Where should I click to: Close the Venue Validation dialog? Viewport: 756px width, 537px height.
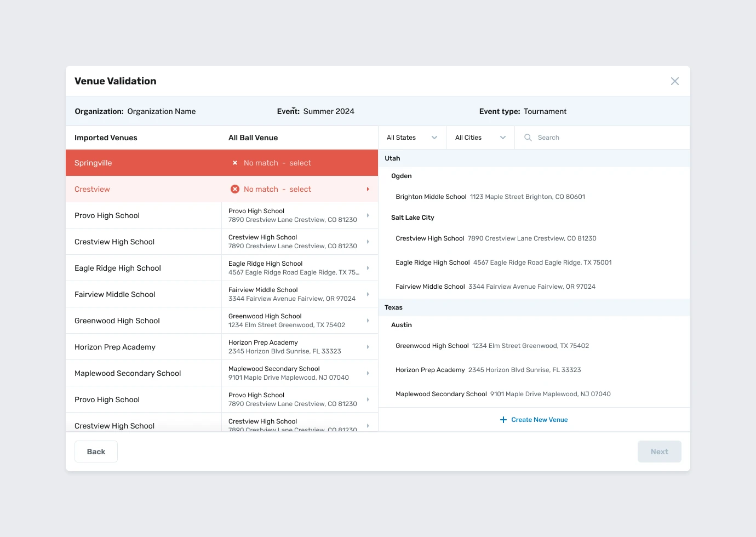674,81
